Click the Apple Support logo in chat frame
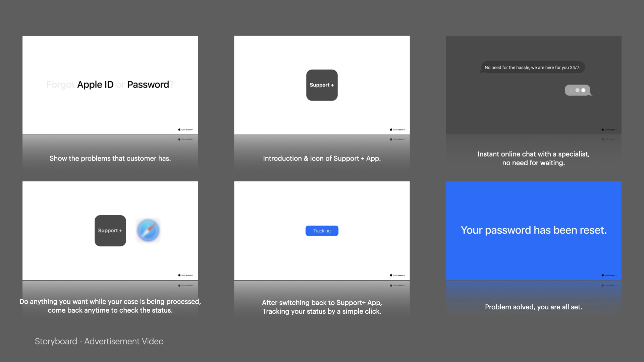This screenshot has width=644, height=362. coord(609,129)
